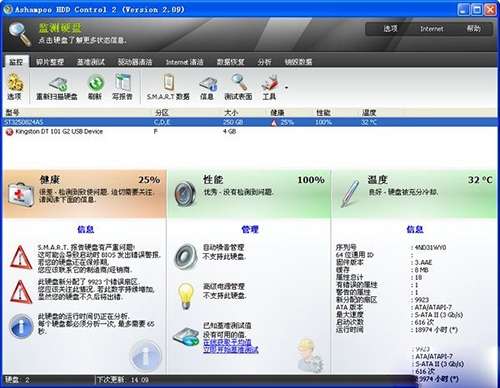The height and width of the screenshot is (388, 500).
Task: Open the 驱动器清洁 drive cleaner tab
Action: [135, 62]
